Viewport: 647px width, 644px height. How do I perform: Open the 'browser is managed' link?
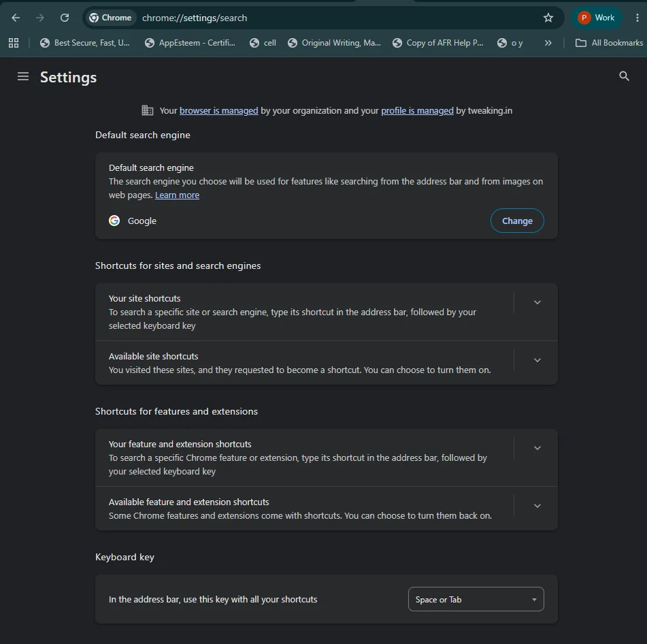tap(218, 111)
